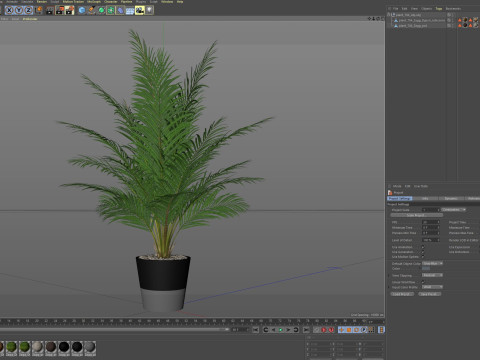Go to the start of animation
This screenshot has height=360, width=480.
(x=256, y=330)
